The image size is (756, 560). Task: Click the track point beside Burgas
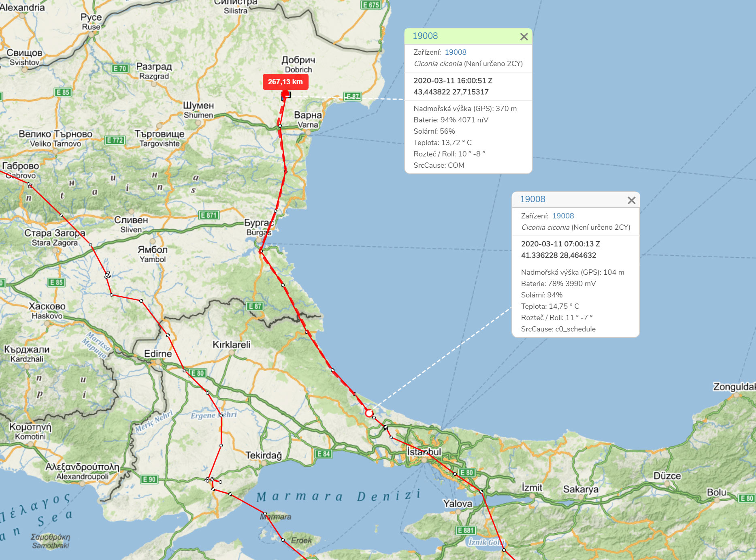pos(261,251)
